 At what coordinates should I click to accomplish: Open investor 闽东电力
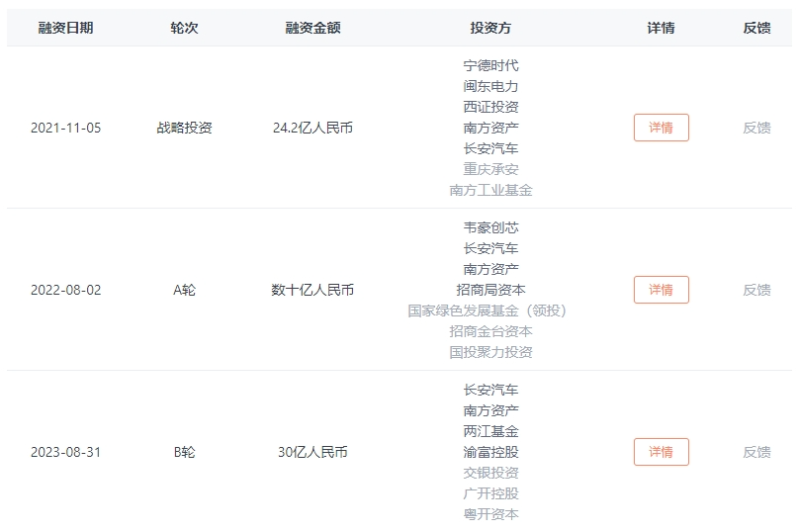click(x=490, y=86)
